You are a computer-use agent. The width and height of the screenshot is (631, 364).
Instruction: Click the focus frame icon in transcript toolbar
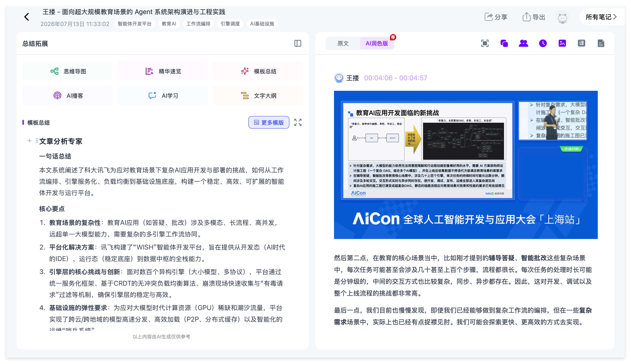(x=485, y=43)
